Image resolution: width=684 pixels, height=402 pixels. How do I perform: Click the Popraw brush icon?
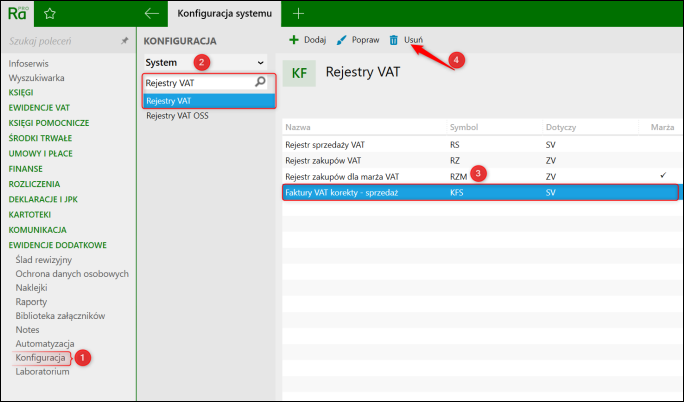point(341,40)
